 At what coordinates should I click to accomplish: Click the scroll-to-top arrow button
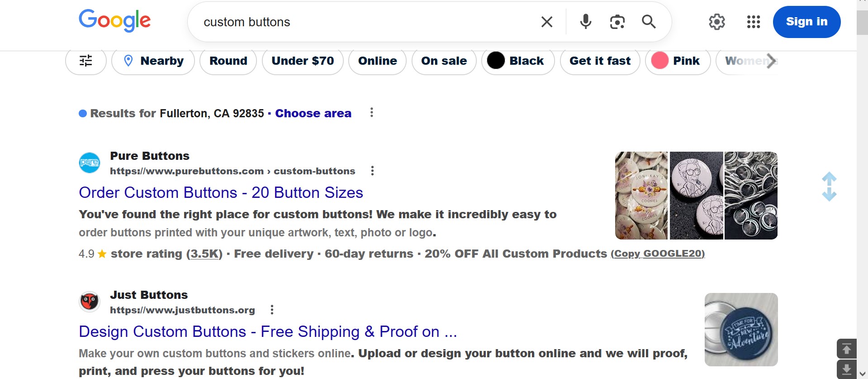846,349
